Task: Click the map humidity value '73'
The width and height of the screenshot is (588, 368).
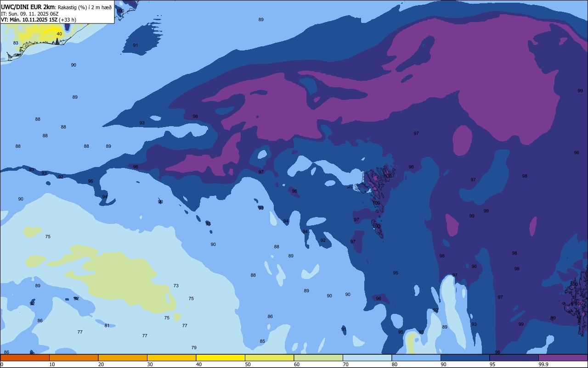Action: (x=176, y=286)
